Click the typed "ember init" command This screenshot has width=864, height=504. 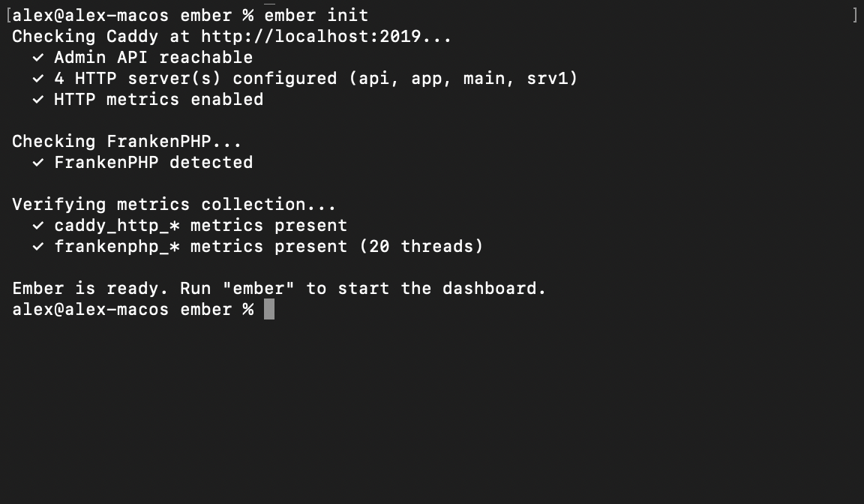(x=316, y=15)
